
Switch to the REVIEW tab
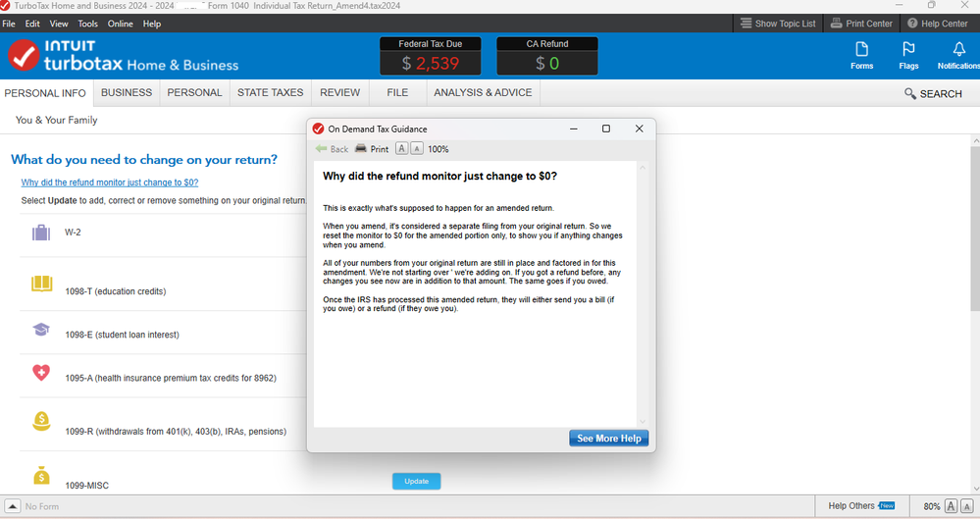[x=340, y=92]
